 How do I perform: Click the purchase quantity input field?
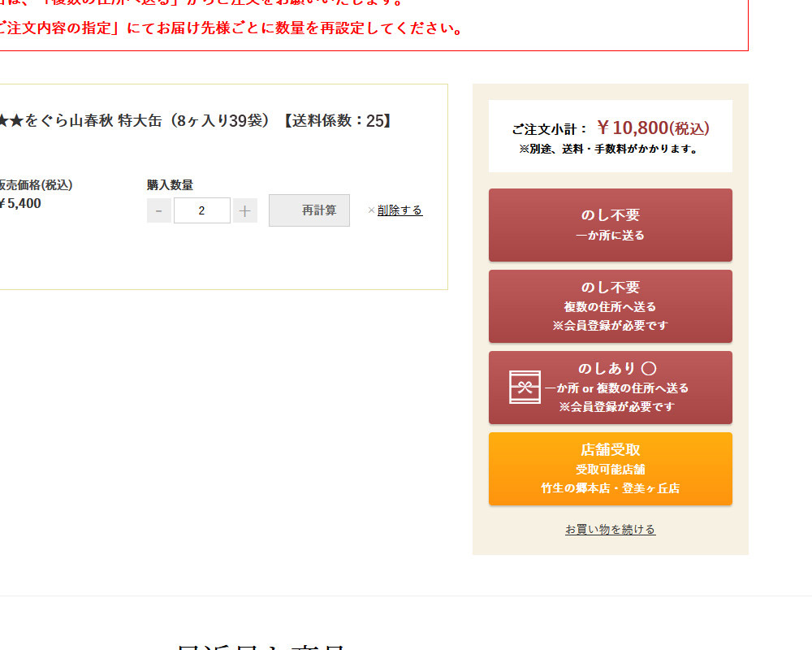tap(202, 211)
